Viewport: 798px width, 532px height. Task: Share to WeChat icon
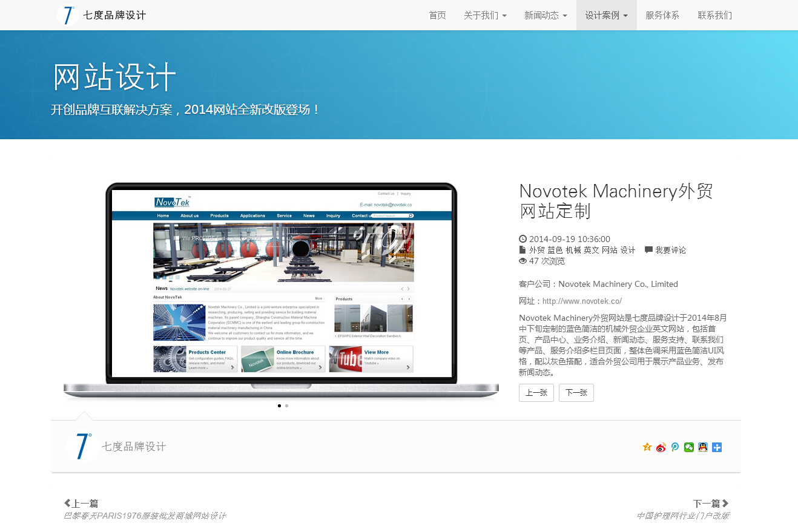[x=689, y=447]
